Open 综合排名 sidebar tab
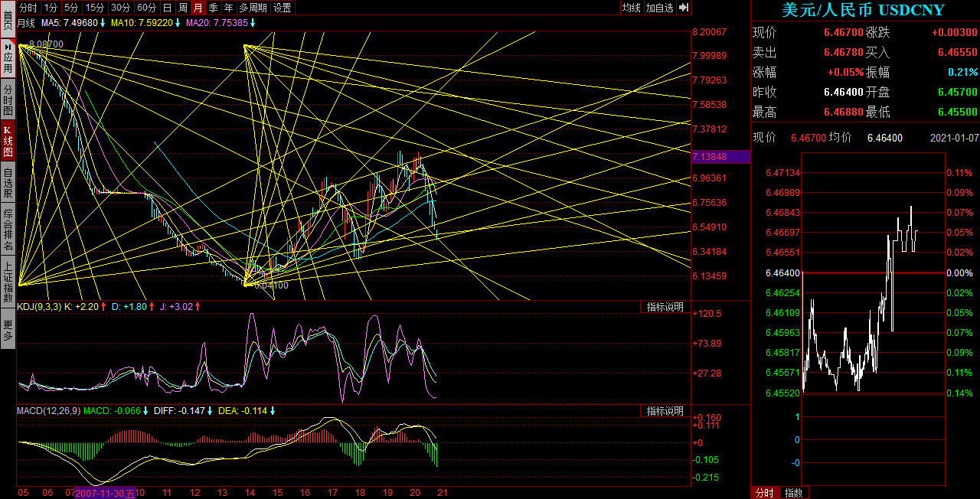This screenshot has height=499, width=980. 8,230
